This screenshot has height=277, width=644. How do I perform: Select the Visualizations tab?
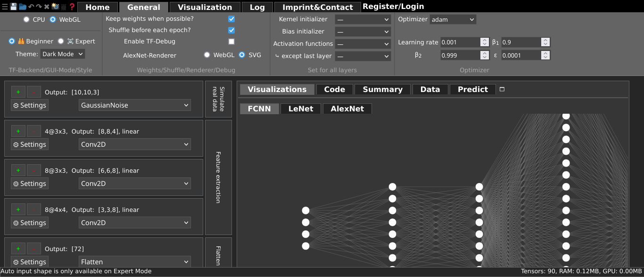point(277,89)
